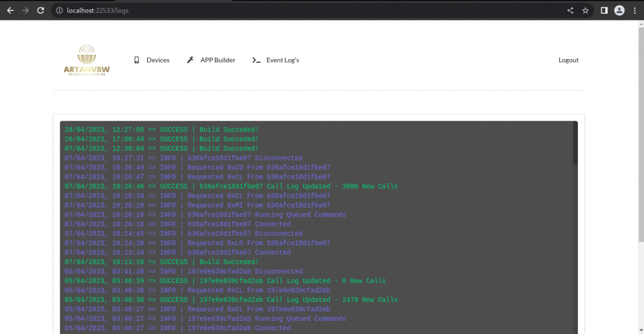Screen dimensions: 644x334
Task: Click the Event Log's terminal icon
Action: pyautogui.click(x=256, y=60)
